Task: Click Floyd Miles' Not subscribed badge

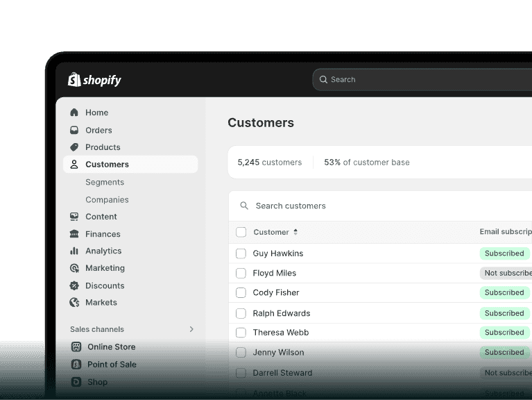Action: point(506,273)
